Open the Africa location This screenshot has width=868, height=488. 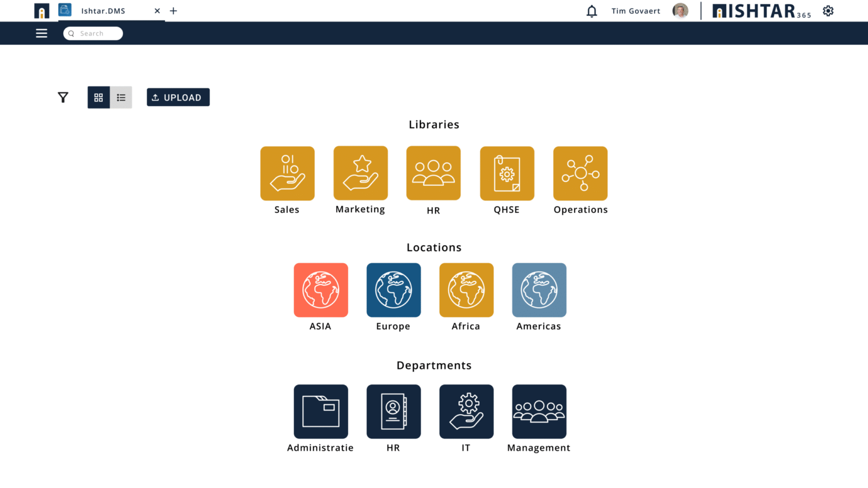click(466, 290)
